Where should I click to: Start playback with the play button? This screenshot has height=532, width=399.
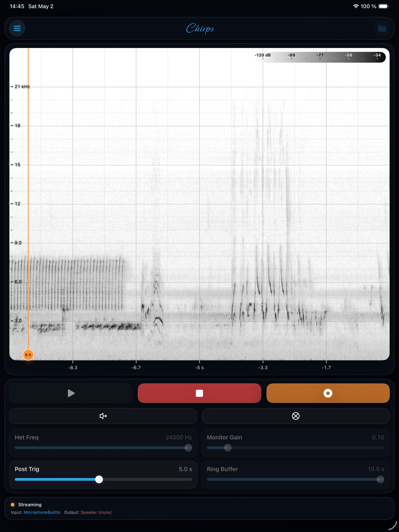[71, 393]
